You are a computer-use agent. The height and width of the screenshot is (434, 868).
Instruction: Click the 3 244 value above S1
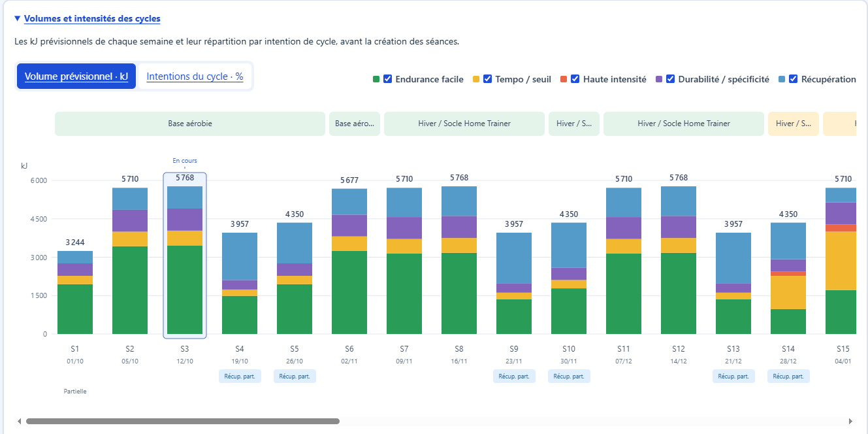pos(75,242)
